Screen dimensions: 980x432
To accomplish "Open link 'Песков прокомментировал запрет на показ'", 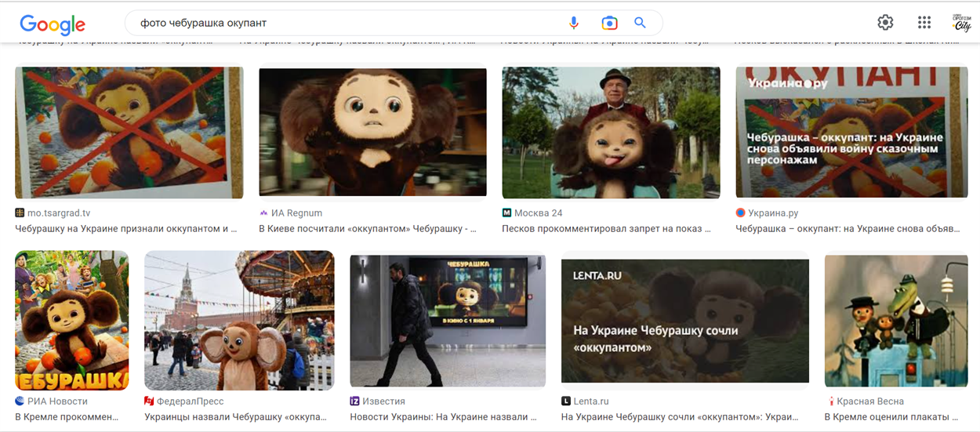I will [x=607, y=229].
